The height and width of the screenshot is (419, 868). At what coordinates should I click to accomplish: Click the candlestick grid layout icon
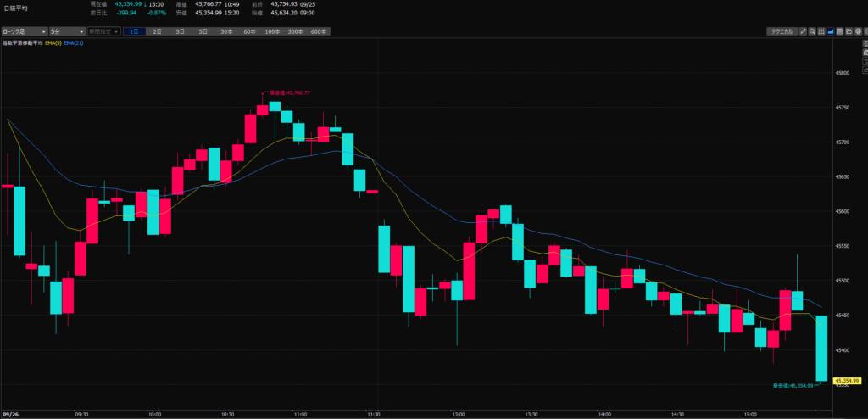pos(823,31)
